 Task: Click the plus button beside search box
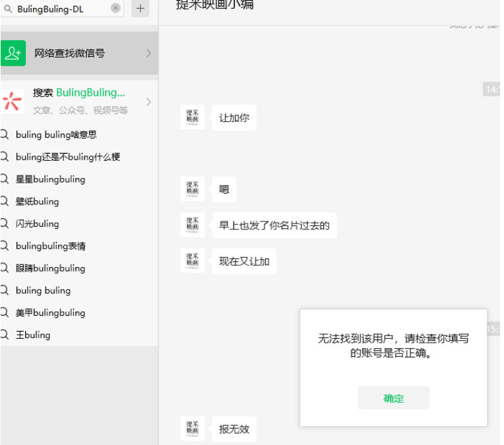coord(141,9)
